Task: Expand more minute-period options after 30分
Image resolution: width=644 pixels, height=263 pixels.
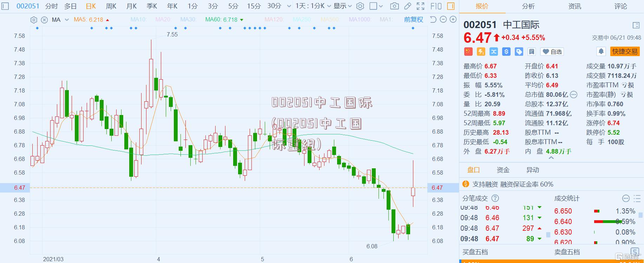Action: tap(289, 6)
